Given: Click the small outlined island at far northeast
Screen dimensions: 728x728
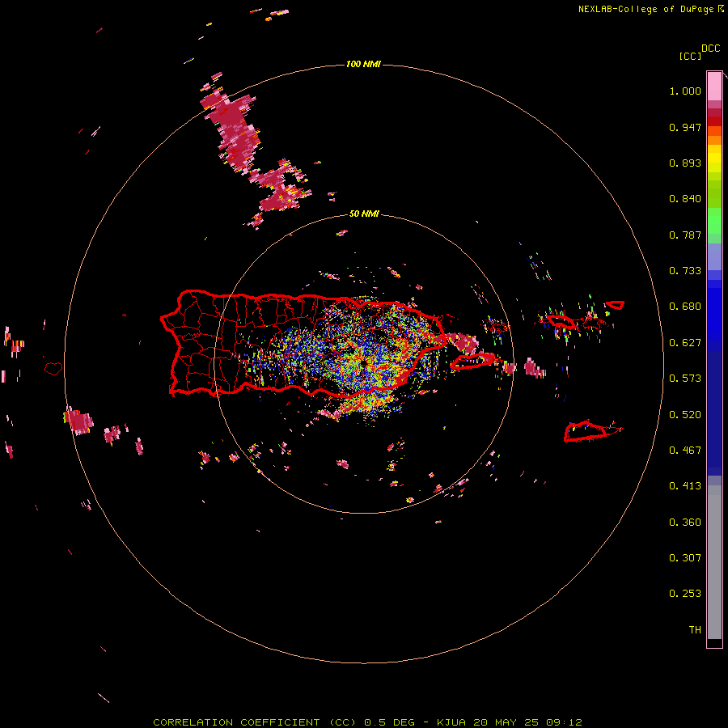Looking at the screenshot, I should coord(616,305).
